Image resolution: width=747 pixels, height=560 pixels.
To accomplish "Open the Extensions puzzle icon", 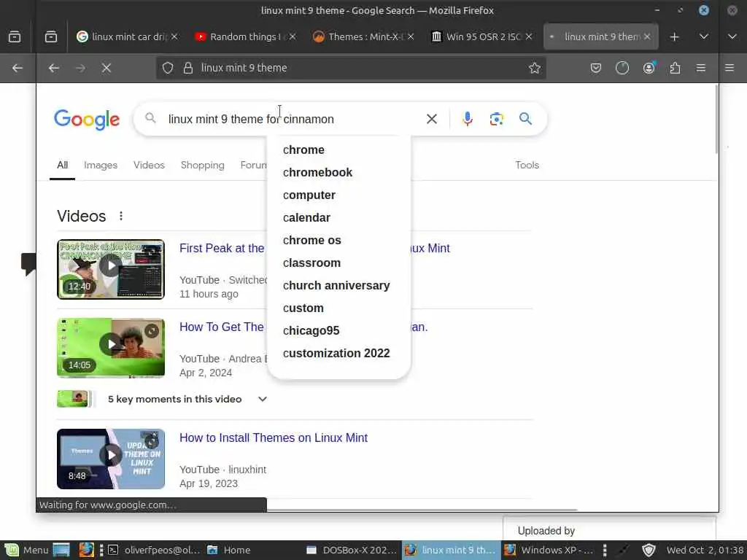I will tap(675, 68).
